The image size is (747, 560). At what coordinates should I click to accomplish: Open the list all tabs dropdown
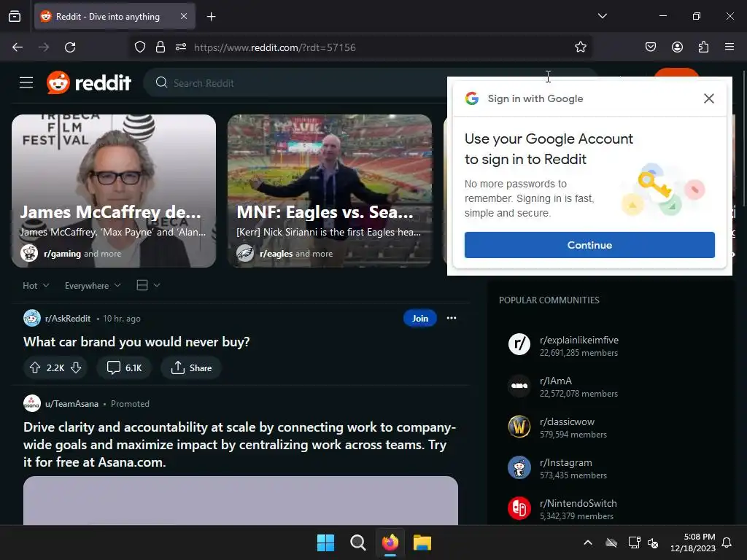[x=602, y=16]
